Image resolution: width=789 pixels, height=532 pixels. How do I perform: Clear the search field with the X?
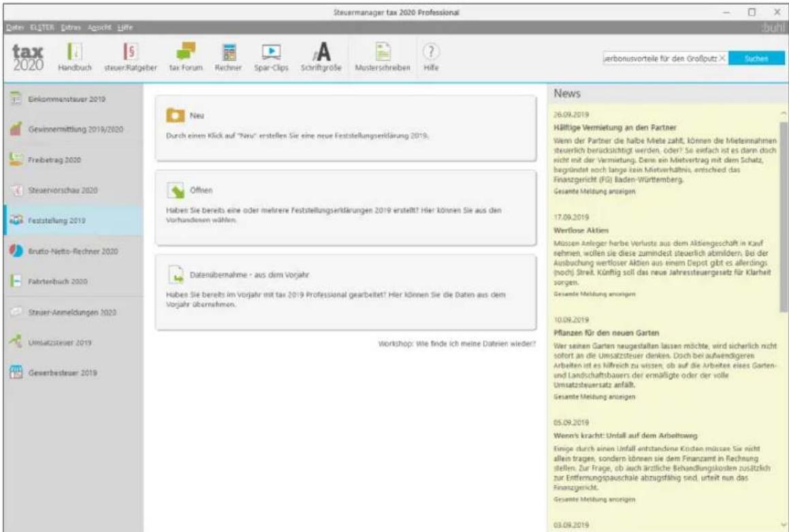coord(722,59)
